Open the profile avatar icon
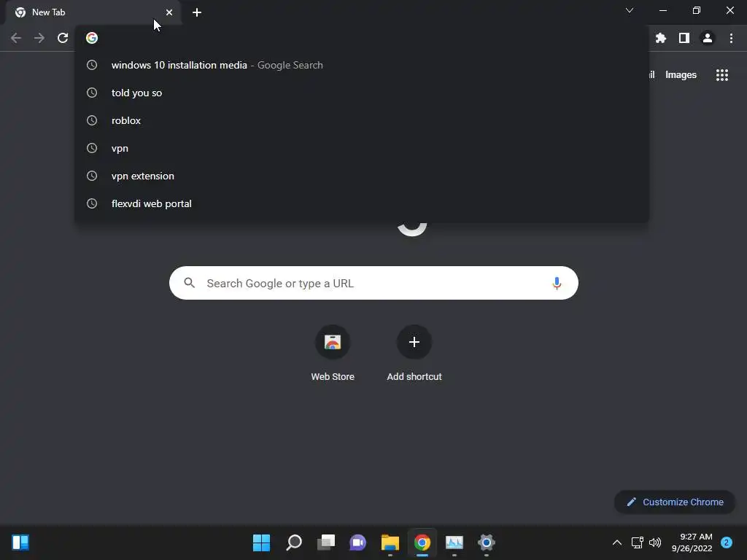 pos(708,38)
